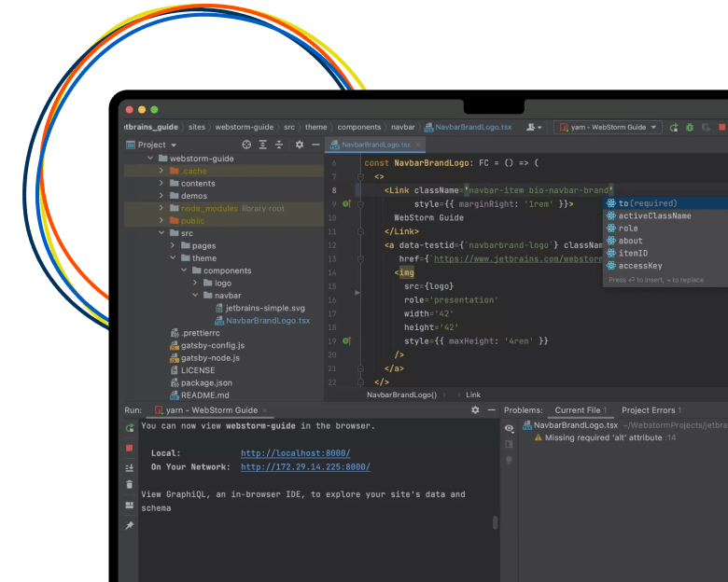728x582 pixels.
Task: Toggle the editor preview pane icon in Problems
Action: point(510,444)
